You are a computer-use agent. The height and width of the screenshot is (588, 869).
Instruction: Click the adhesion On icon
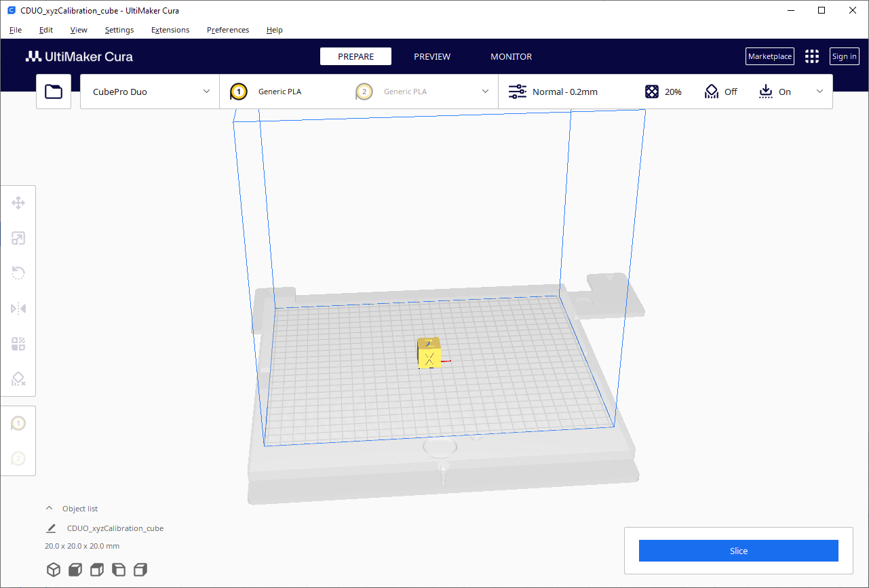tap(766, 92)
